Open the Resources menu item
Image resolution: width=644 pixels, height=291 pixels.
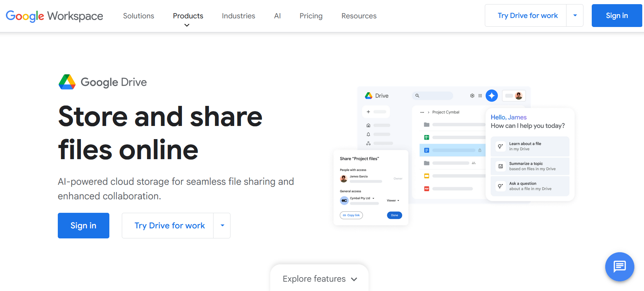359,16
